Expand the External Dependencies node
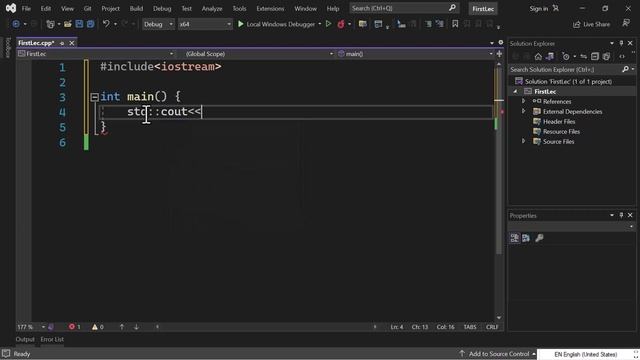Viewport: 640px width, 360px height. pos(523,111)
